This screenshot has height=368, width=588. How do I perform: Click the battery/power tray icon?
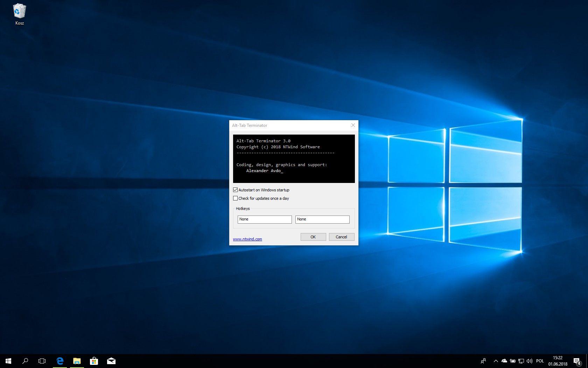(513, 361)
